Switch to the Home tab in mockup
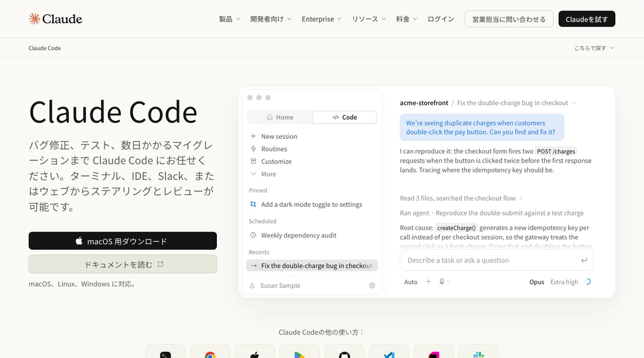Screen dimensions: 644x358 (x=280, y=117)
